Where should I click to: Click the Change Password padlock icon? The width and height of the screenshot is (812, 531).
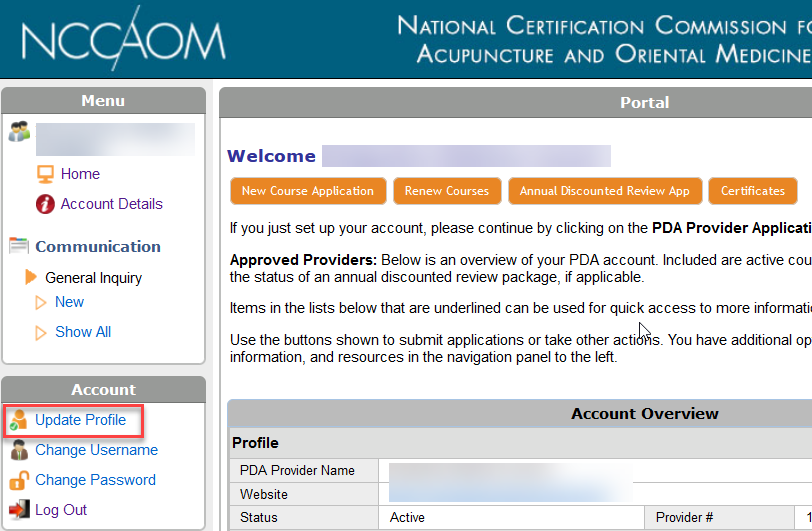[19, 480]
